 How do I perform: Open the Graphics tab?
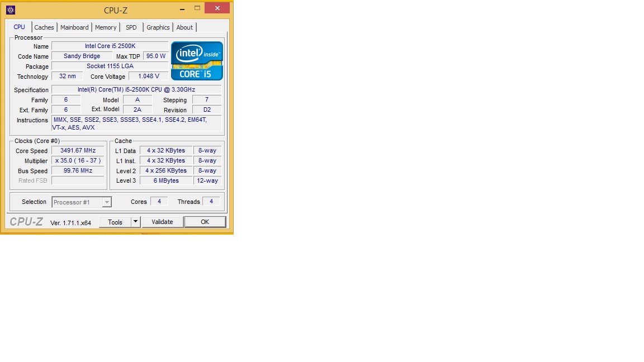click(x=158, y=27)
